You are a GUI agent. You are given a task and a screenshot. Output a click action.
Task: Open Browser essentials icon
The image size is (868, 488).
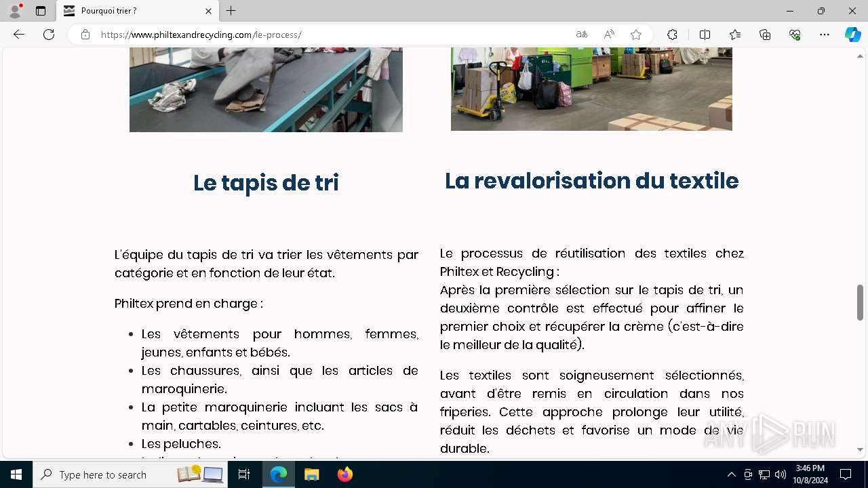click(795, 35)
